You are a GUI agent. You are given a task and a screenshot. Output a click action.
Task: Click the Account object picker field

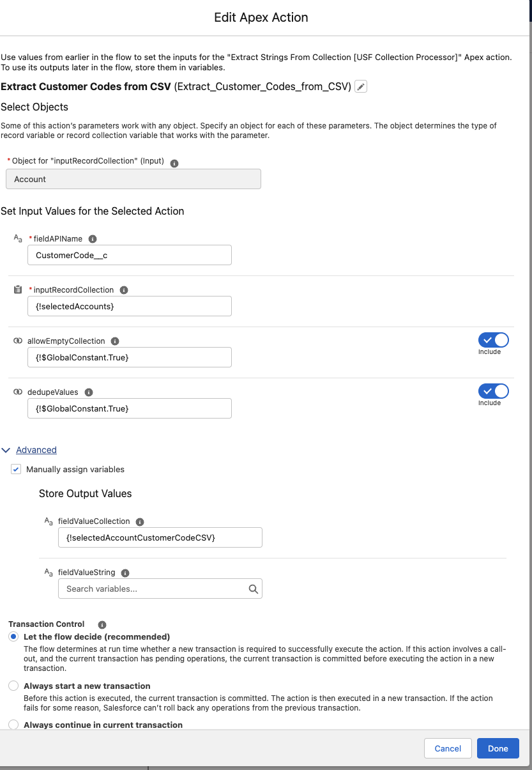133,179
